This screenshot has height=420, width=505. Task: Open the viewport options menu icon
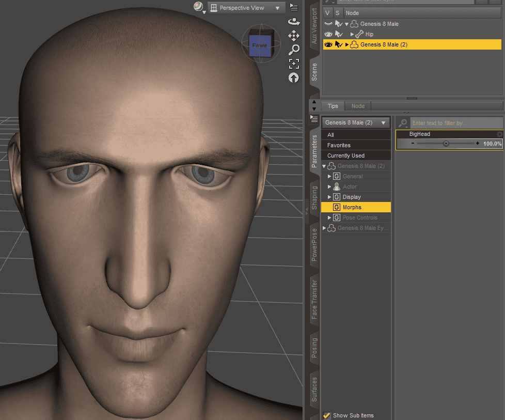294,7
